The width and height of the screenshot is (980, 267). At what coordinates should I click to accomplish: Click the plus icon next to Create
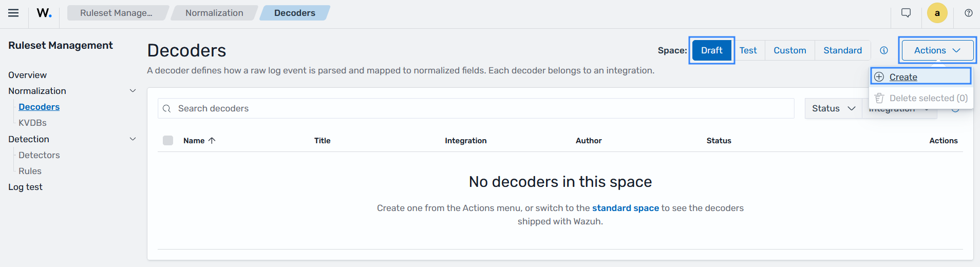coord(879,77)
